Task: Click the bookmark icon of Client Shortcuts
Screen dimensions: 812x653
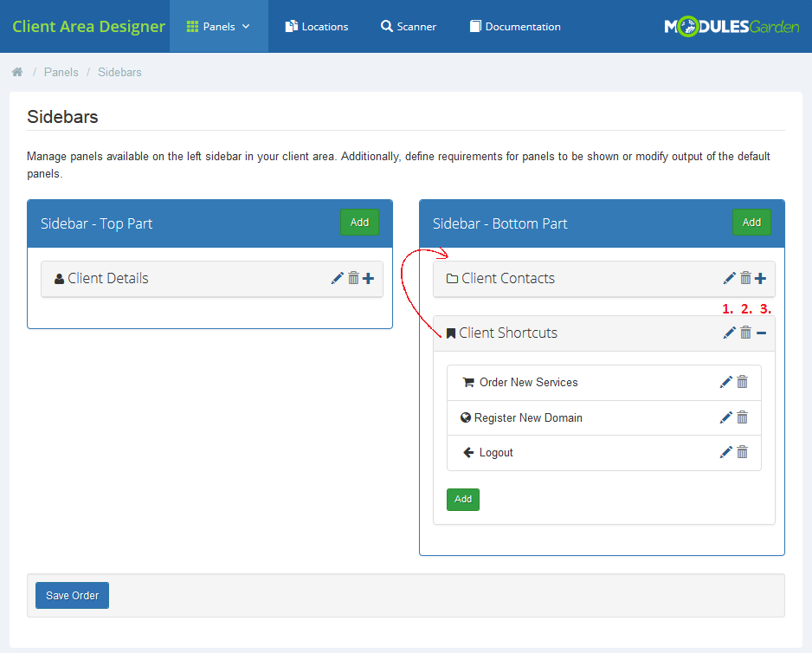Action: coord(450,333)
